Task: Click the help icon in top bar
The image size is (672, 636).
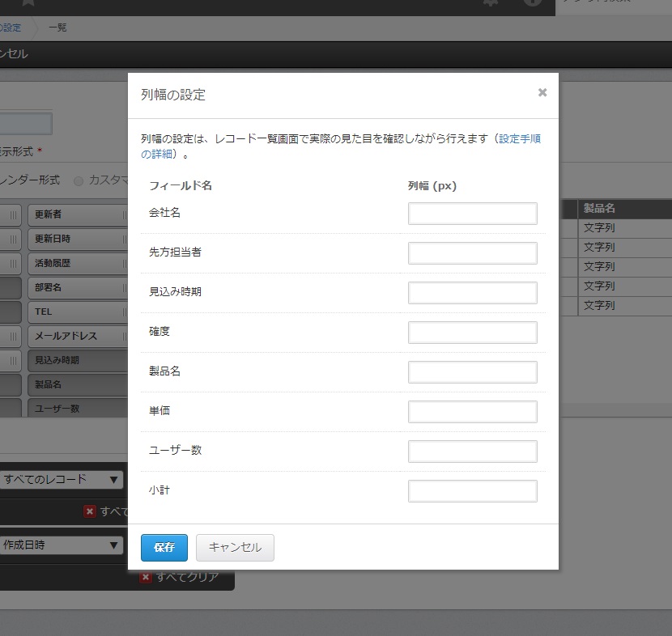Action: click(x=532, y=2)
